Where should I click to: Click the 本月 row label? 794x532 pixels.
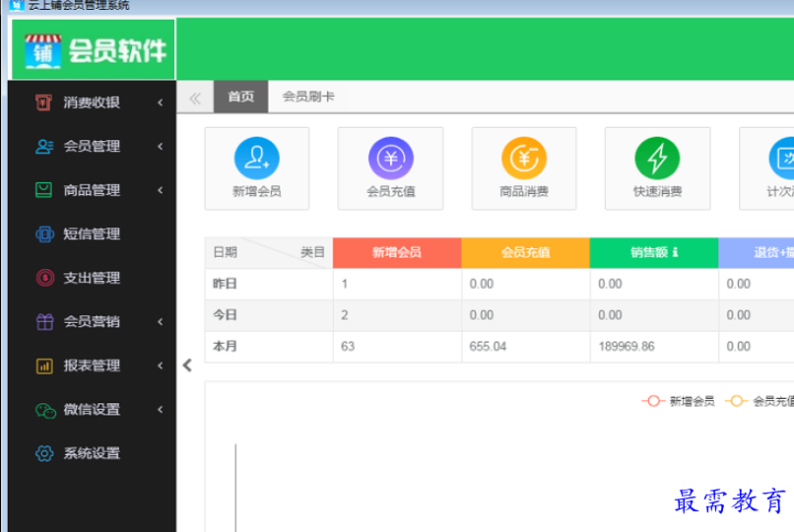tap(225, 347)
